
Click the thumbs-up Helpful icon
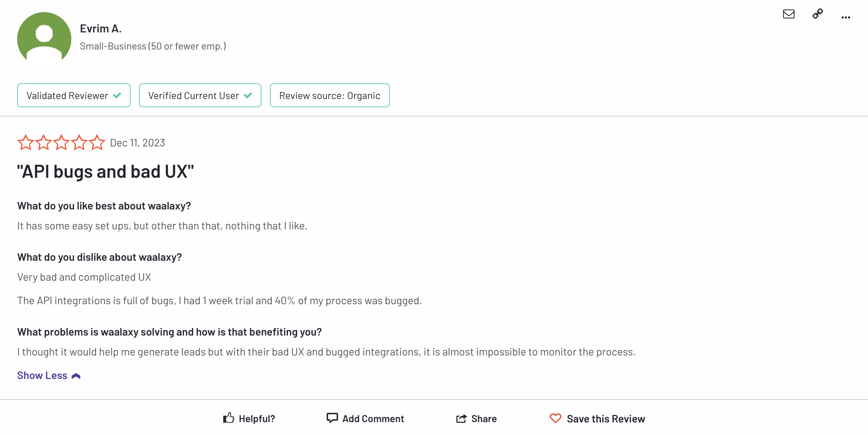(229, 418)
